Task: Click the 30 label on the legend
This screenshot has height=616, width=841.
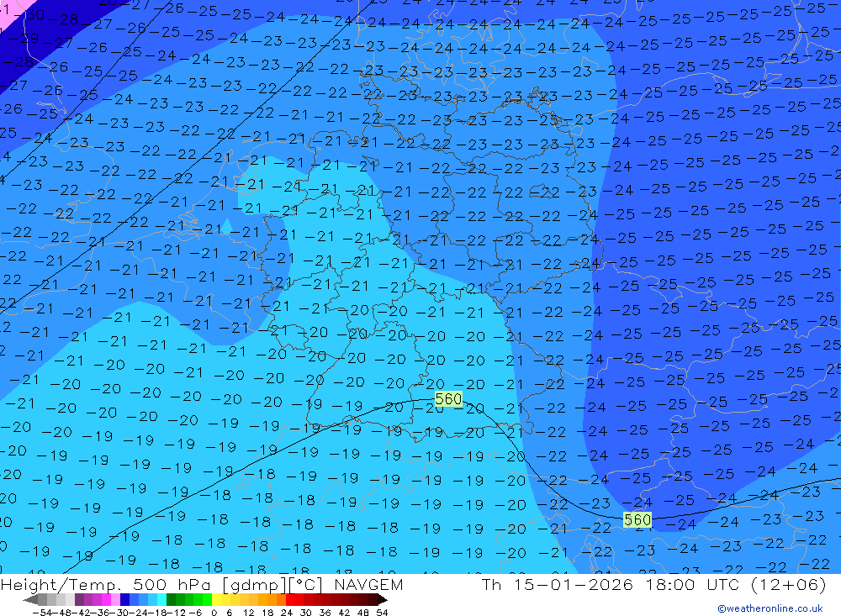Action: point(306,613)
